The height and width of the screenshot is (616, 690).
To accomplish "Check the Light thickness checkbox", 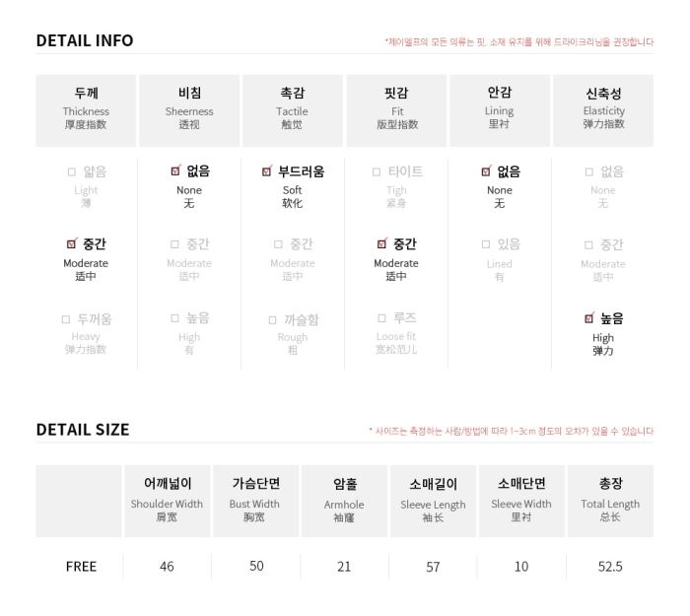I will [72, 171].
